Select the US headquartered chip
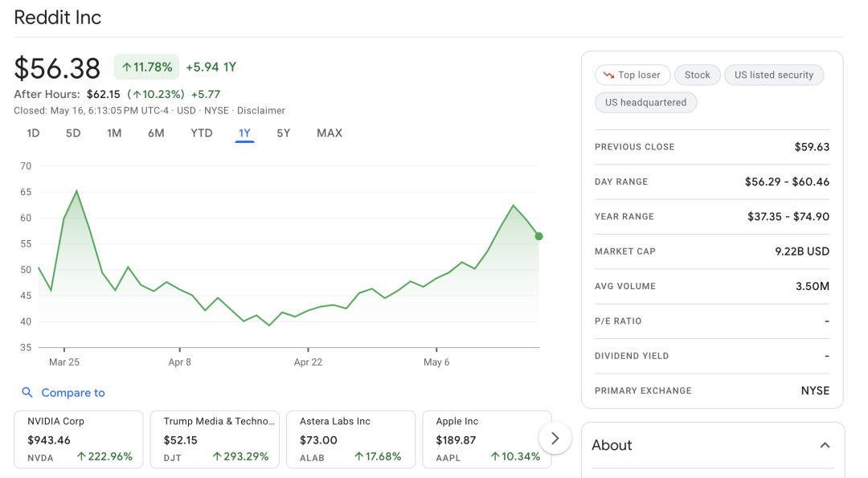 (x=645, y=102)
